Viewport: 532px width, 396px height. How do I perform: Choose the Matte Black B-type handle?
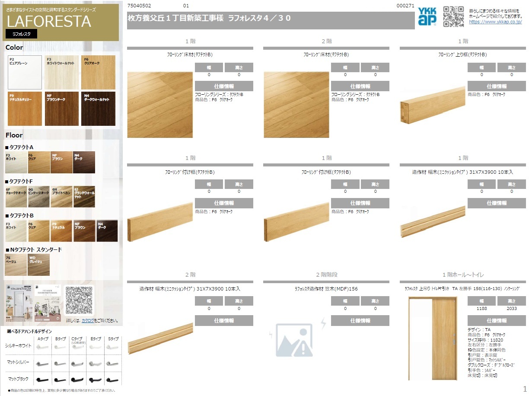(60, 380)
